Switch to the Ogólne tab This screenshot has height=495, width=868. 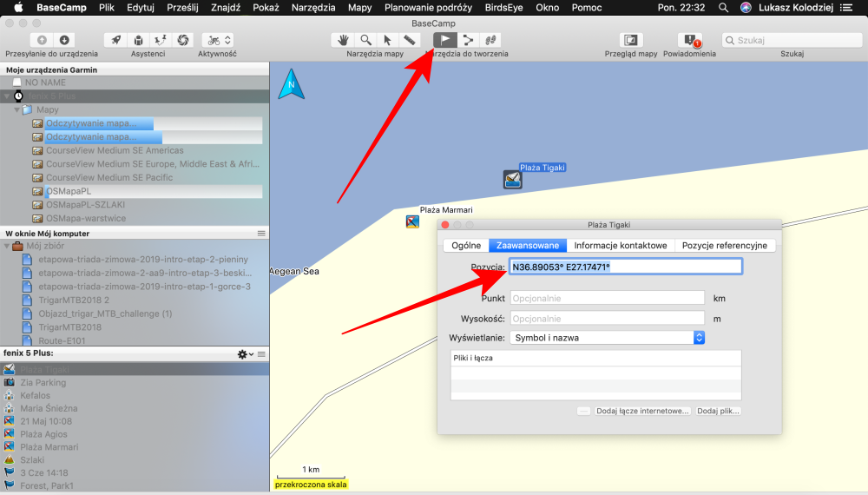[x=466, y=245]
